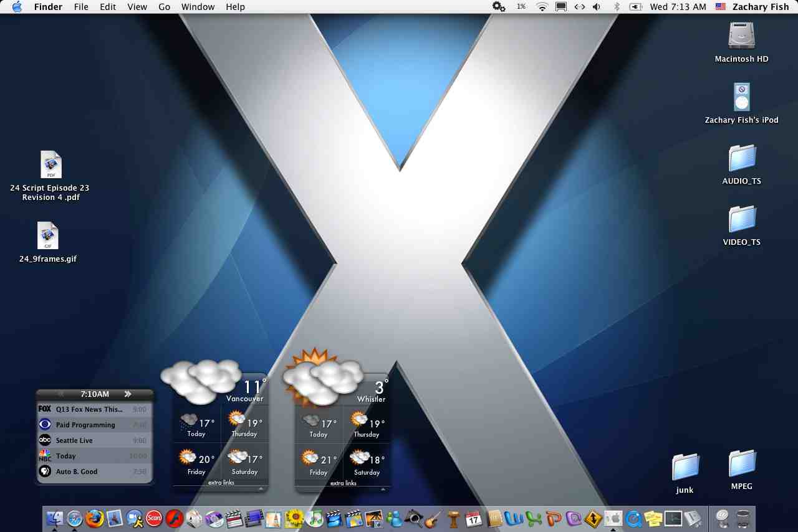Screen dimensions: 798x532
Task: Go to earlier time in TV widget
Action: 60,394
